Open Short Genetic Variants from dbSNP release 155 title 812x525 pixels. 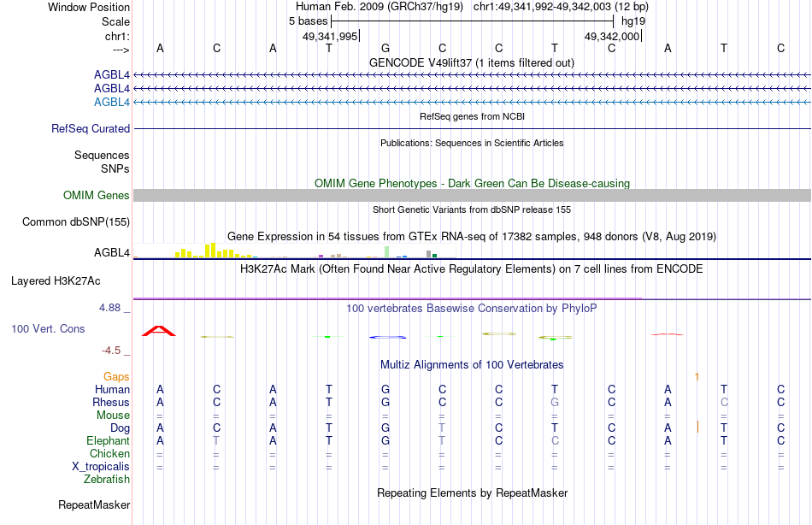click(x=472, y=209)
